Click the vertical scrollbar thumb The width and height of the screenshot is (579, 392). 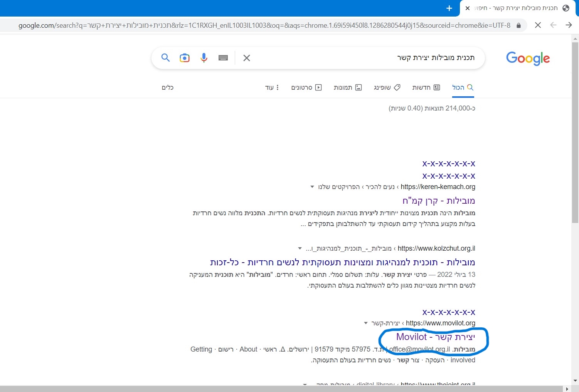(x=575, y=133)
